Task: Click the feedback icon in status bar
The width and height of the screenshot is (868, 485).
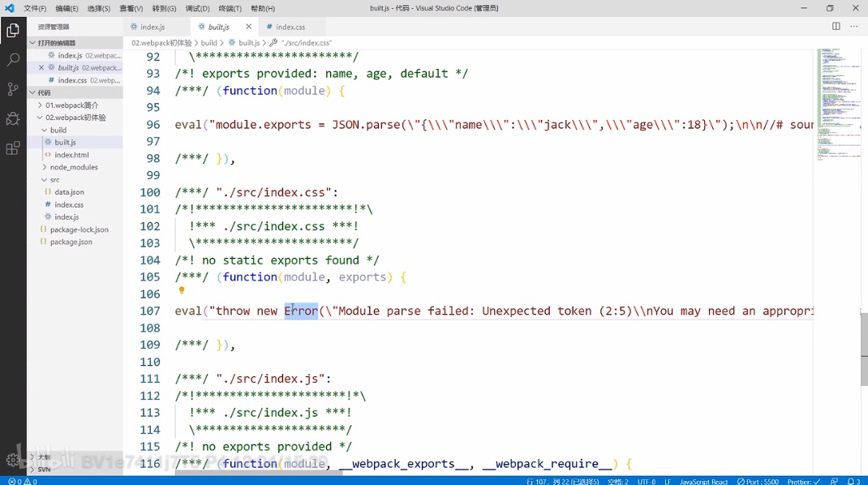Action: [x=834, y=481]
